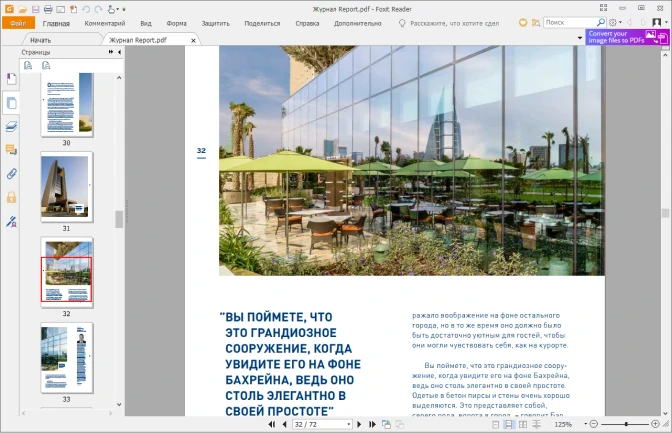Open the layers panel icon

click(x=12, y=126)
